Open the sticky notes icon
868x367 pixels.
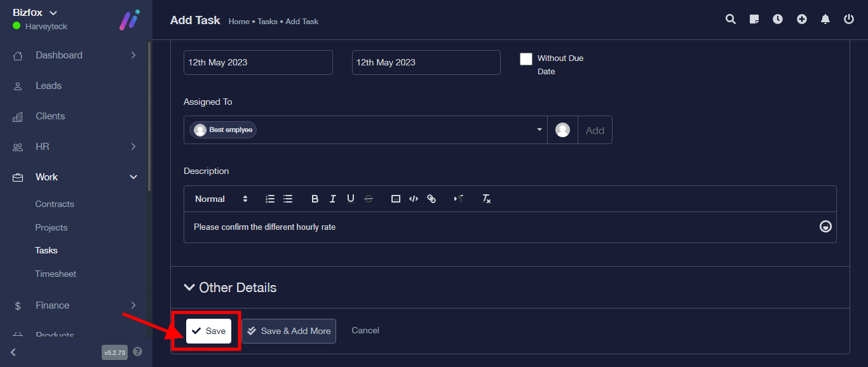[754, 19]
